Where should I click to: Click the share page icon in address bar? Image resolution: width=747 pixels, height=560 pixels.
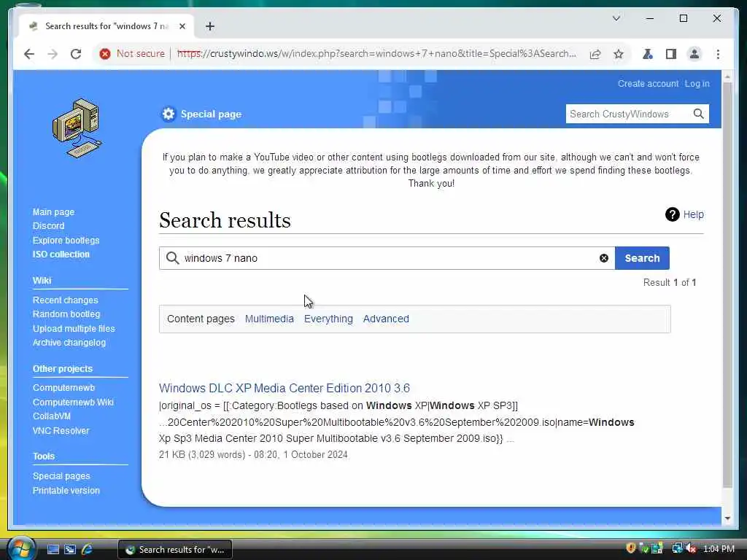tap(595, 54)
